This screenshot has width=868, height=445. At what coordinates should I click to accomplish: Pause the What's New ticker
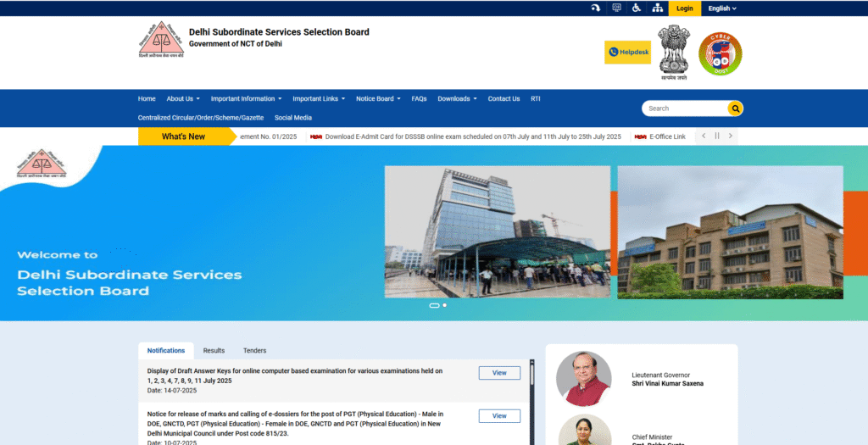point(717,136)
